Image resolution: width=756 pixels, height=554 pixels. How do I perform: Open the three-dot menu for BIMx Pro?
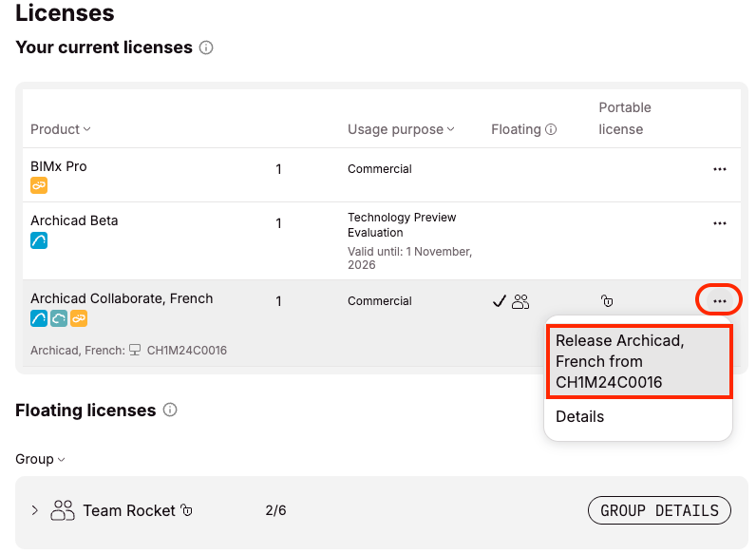(x=720, y=169)
